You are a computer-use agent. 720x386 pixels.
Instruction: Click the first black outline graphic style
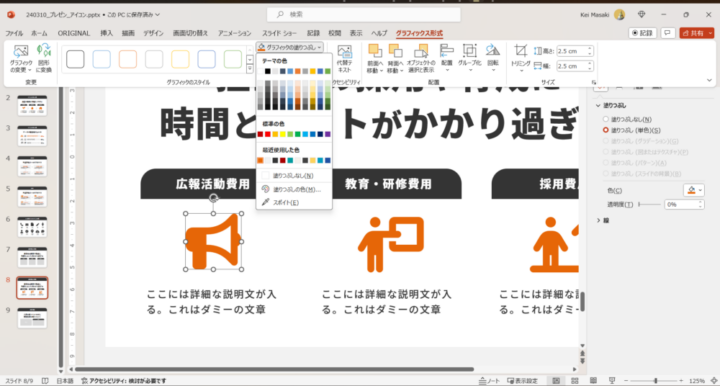point(75,59)
